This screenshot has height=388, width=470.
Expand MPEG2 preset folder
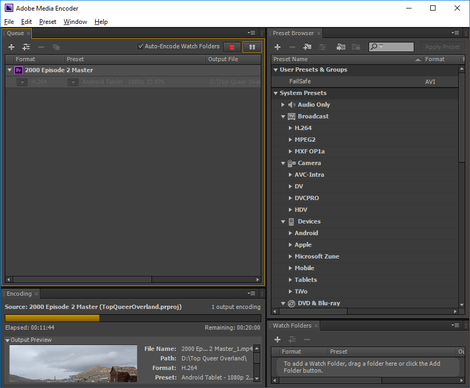[x=290, y=140]
